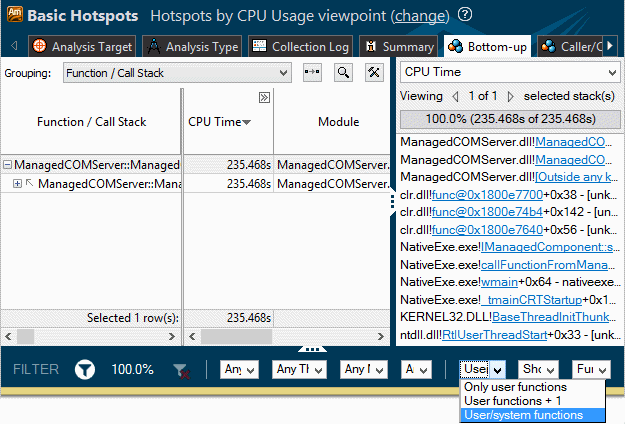Click the find magnifier icon
This screenshot has height=424, width=625.
pyautogui.click(x=343, y=73)
